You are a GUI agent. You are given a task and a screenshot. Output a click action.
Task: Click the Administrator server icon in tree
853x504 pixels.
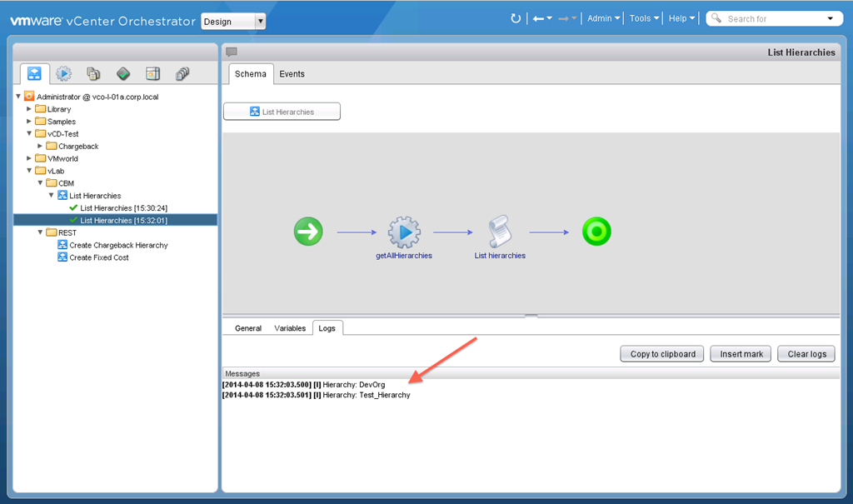(29, 97)
